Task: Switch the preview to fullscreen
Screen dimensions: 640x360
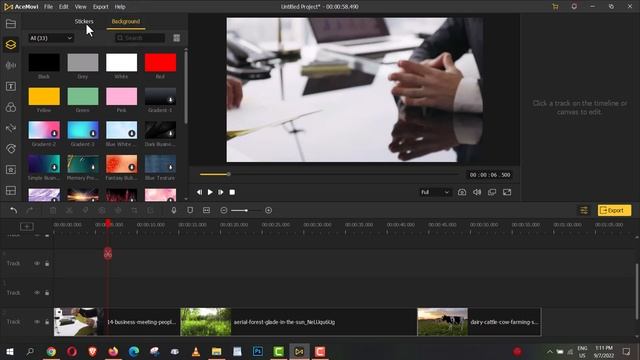Action: pyautogui.click(x=507, y=192)
